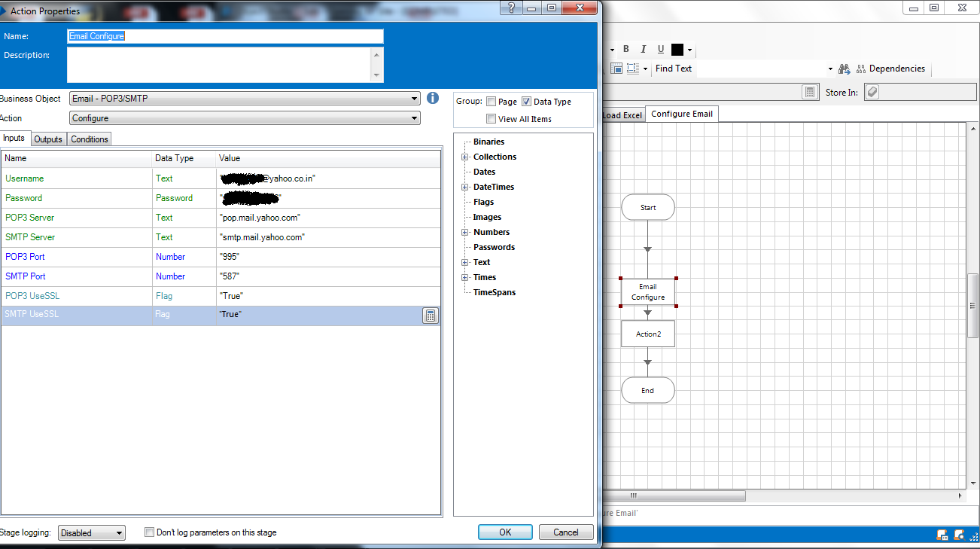Click the Name input field
980x549 pixels.
coord(225,36)
